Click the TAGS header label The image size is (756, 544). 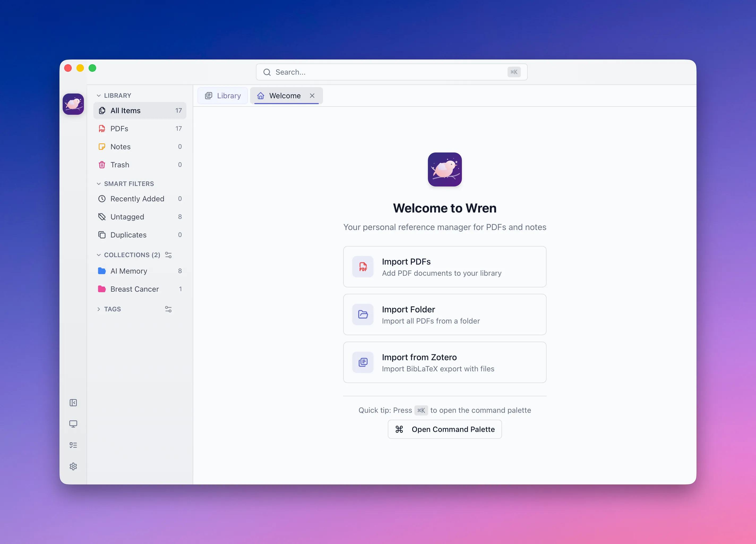click(112, 309)
